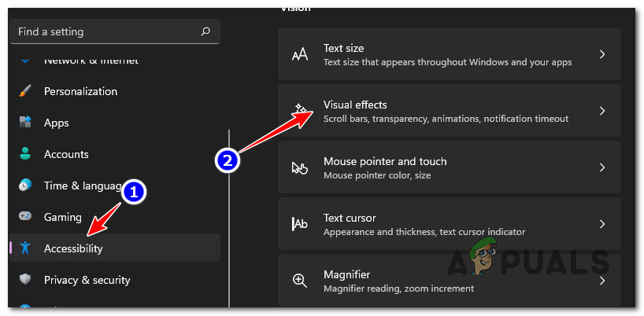Open the Magnifier settings
The width and height of the screenshot is (644, 316).
click(x=450, y=280)
